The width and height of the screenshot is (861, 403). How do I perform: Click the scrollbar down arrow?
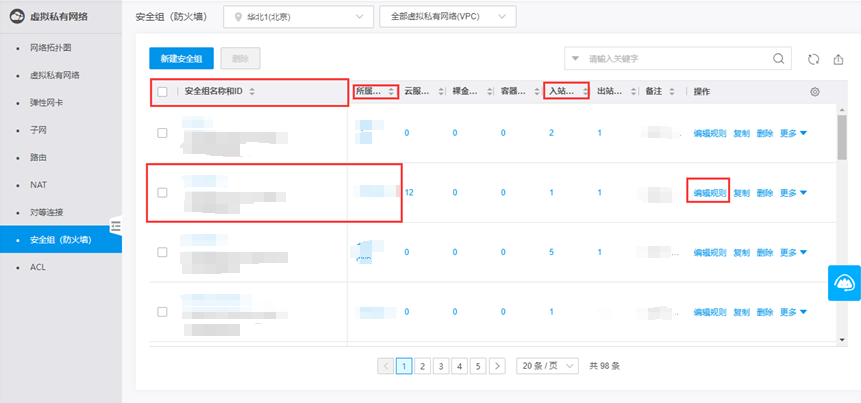[x=842, y=340]
